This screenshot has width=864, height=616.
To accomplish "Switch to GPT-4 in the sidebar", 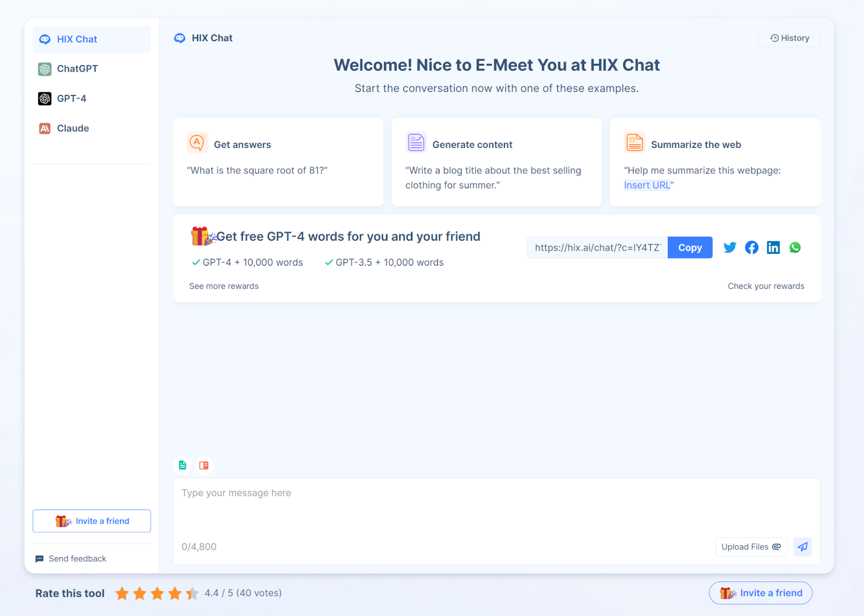I will coord(92,99).
